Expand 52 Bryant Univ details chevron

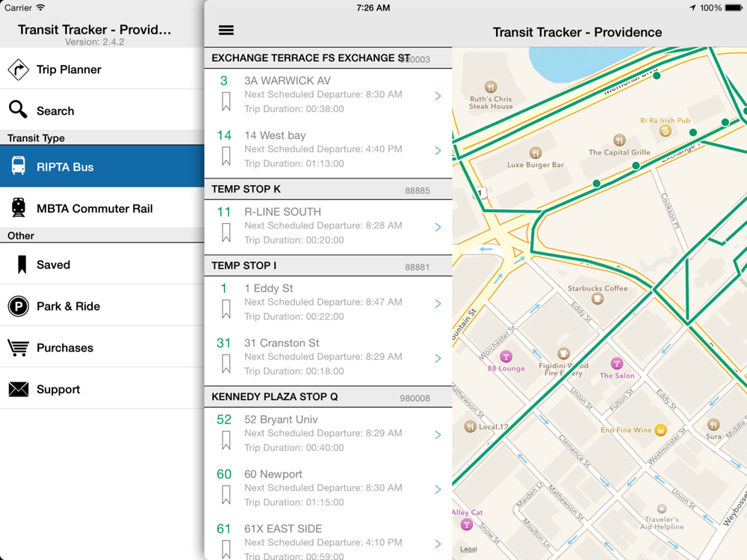click(x=438, y=435)
